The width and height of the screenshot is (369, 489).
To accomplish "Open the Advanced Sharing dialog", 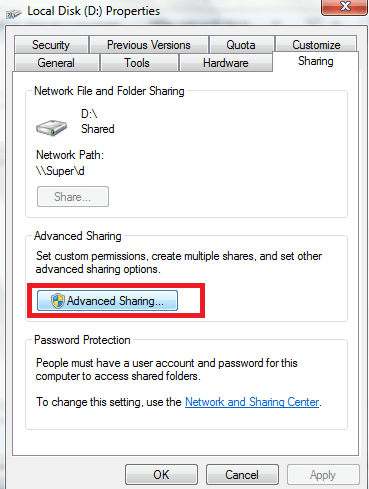I will (x=107, y=301).
